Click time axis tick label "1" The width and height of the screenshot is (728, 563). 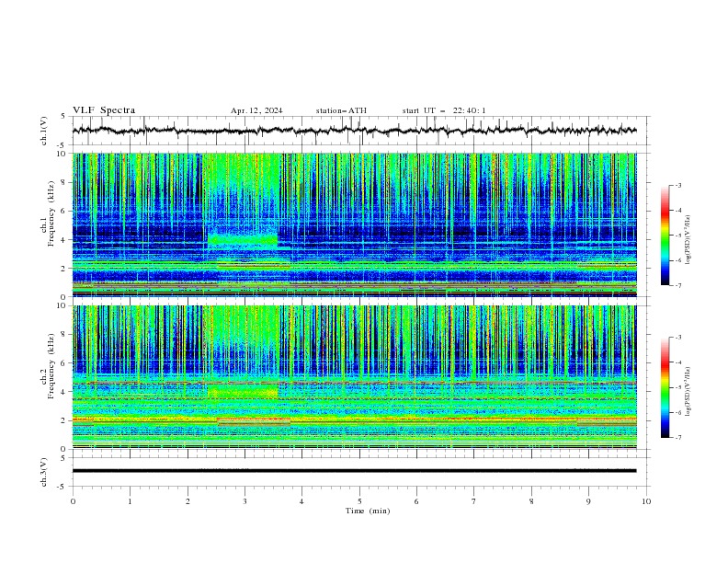[130, 501]
